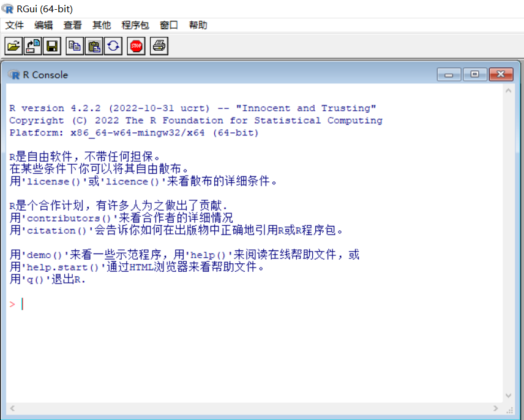The width and height of the screenshot is (524, 420).
Task: Click the RGui application icon in title bar
Action: (x=7, y=9)
